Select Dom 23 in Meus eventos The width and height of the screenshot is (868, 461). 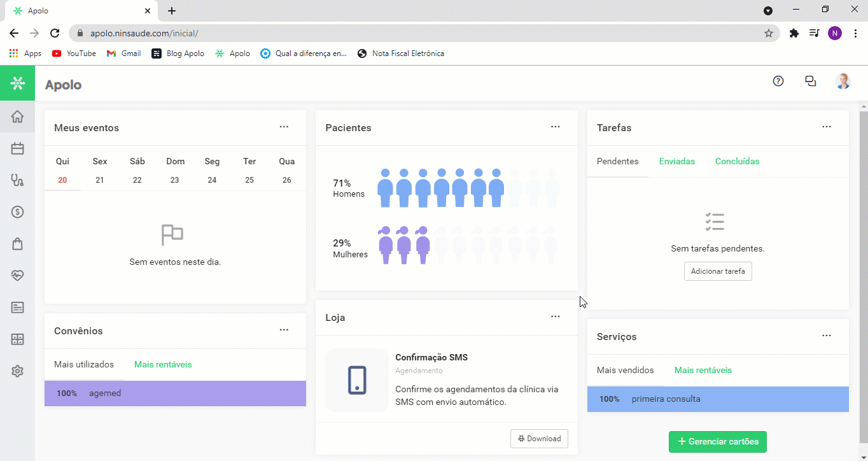[x=175, y=171]
